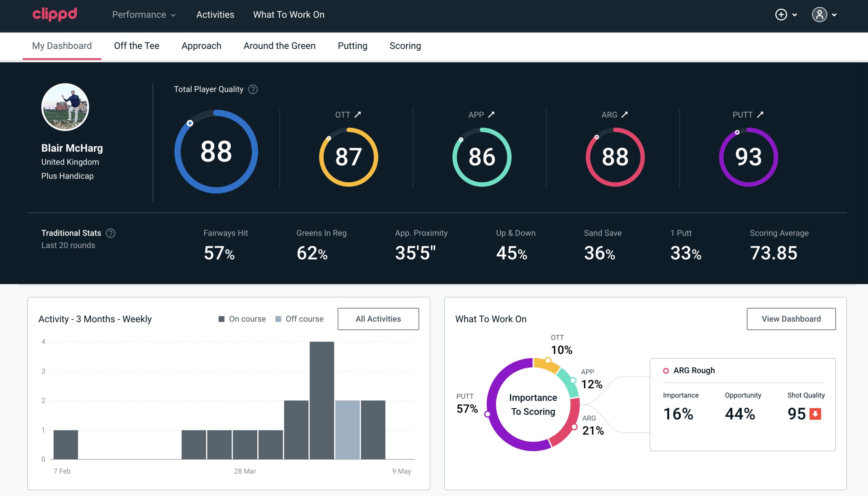Image resolution: width=868 pixels, height=496 pixels.
Task: Click the Traditional Stats help icon
Action: [x=110, y=233]
